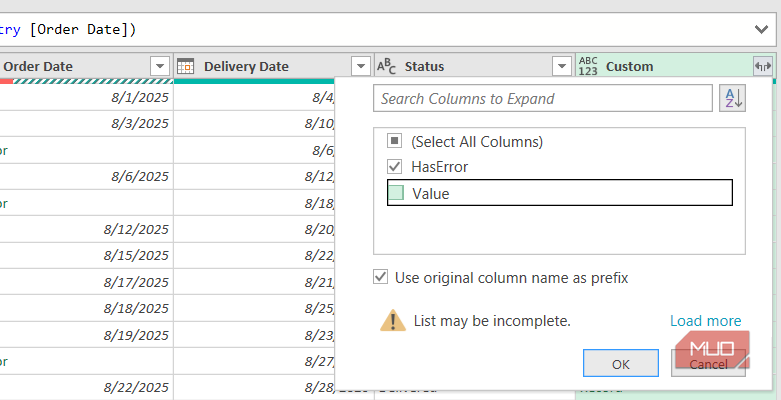Open the Order Date column filter dropdown

[160, 66]
